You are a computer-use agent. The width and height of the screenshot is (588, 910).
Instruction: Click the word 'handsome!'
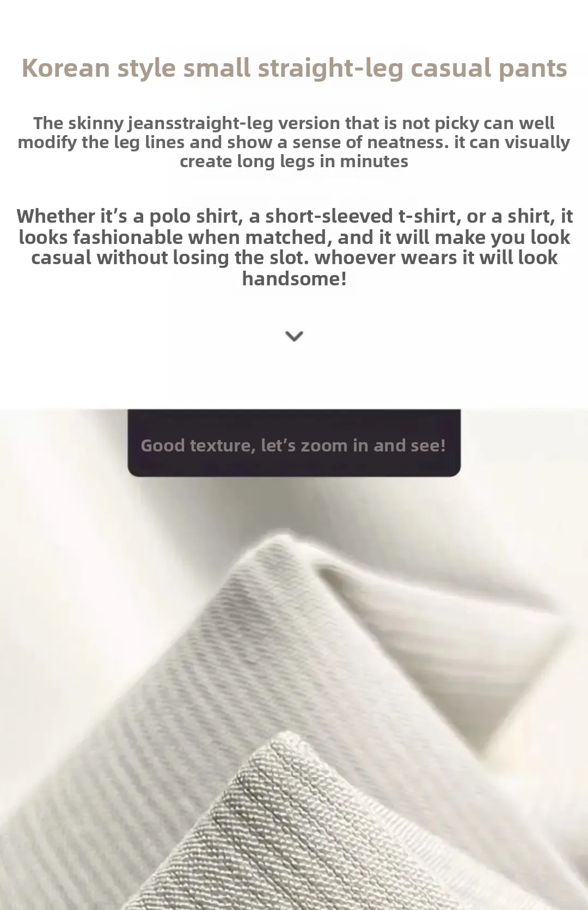[x=294, y=279]
